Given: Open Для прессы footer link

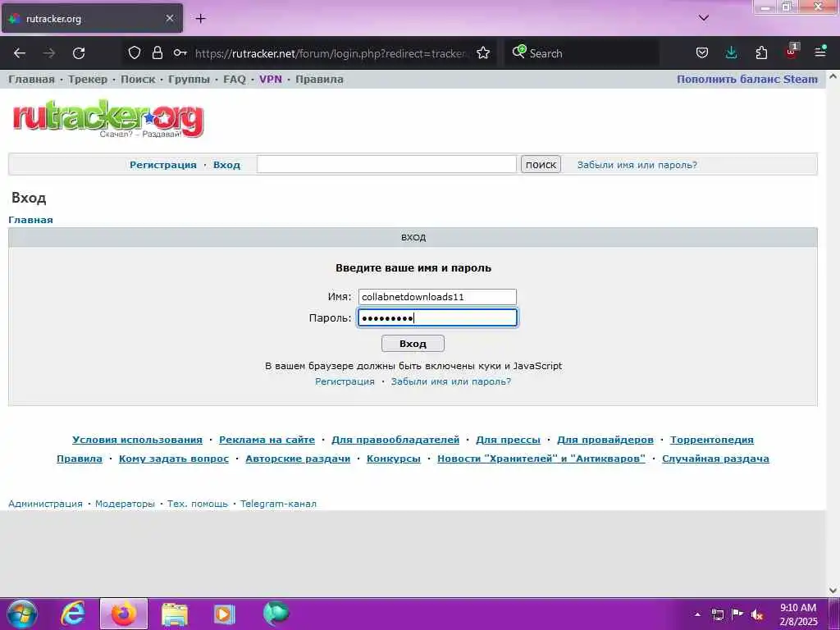Looking at the screenshot, I should click(x=508, y=440).
